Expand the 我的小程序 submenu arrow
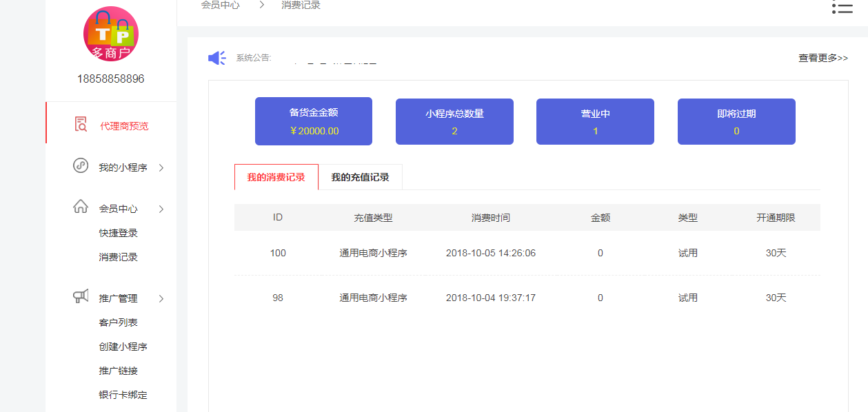868x412 pixels. pyautogui.click(x=161, y=167)
